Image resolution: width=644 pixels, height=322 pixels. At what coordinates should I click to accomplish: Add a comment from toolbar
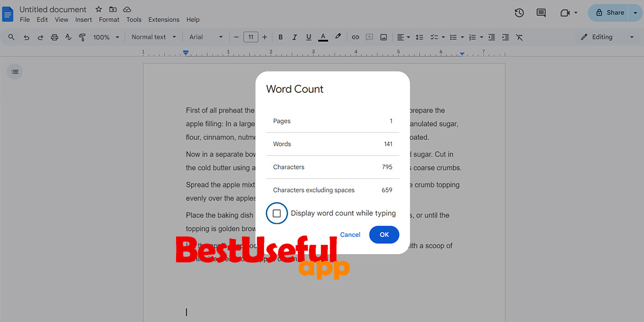(369, 37)
